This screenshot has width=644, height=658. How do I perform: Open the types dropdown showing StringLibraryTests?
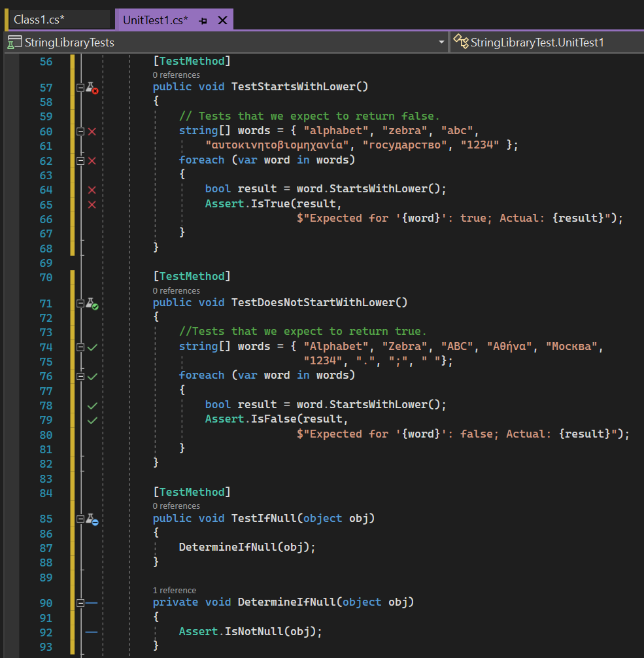pyautogui.click(x=442, y=42)
